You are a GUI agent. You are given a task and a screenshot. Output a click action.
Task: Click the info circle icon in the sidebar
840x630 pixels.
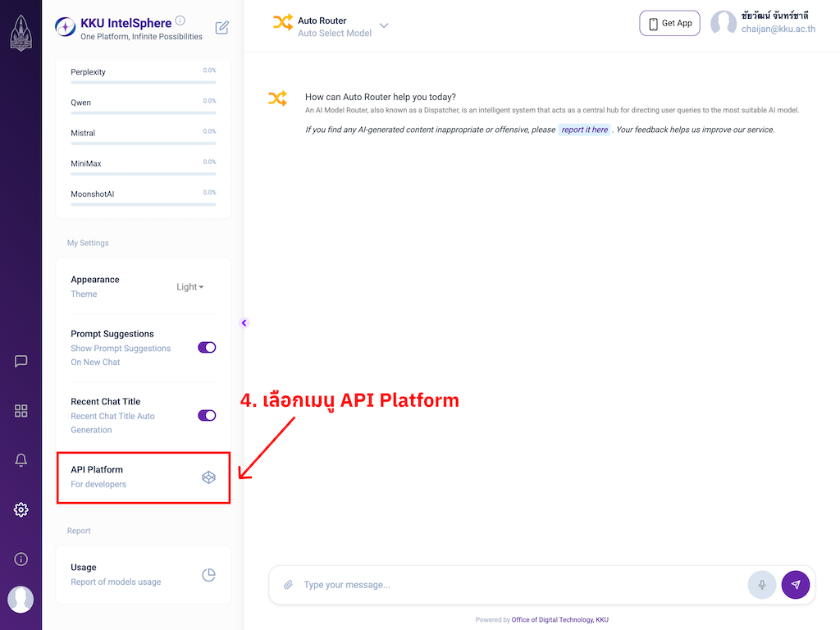pyautogui.click(x=21, y=559)
